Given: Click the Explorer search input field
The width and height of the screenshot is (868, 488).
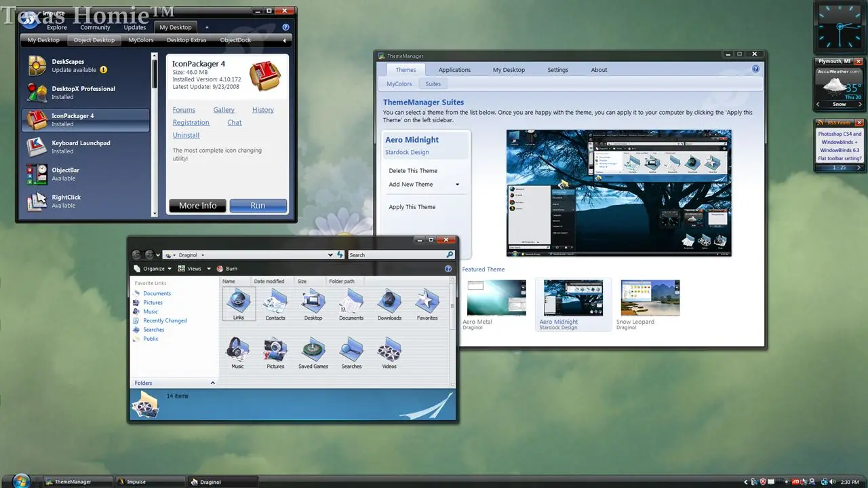Looking at the screenshot, I should coord(397,255).
